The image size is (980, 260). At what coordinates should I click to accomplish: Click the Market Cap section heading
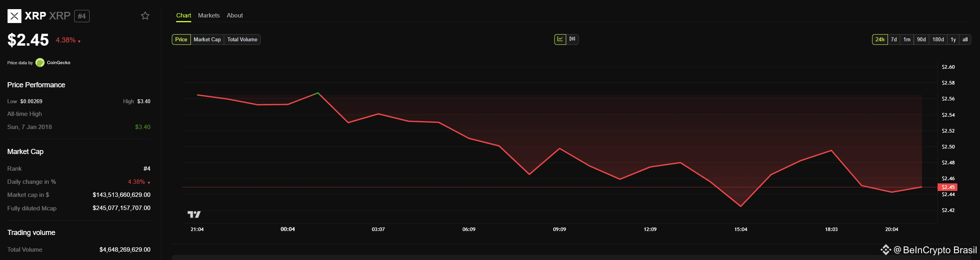25,152
